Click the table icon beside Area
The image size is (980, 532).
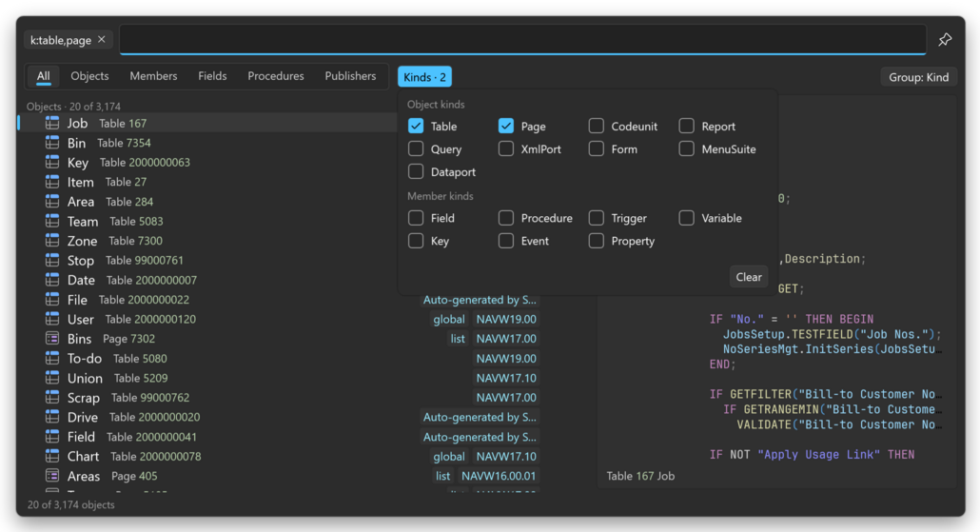point(52,202)
